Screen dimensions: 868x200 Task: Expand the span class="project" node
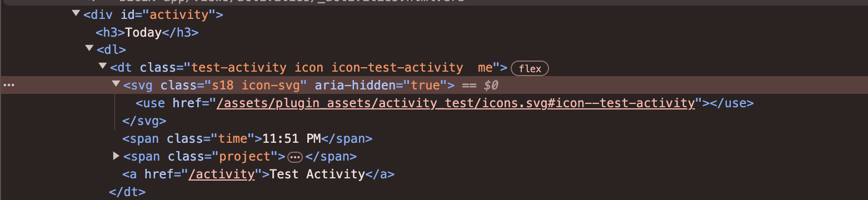(116, 156)
